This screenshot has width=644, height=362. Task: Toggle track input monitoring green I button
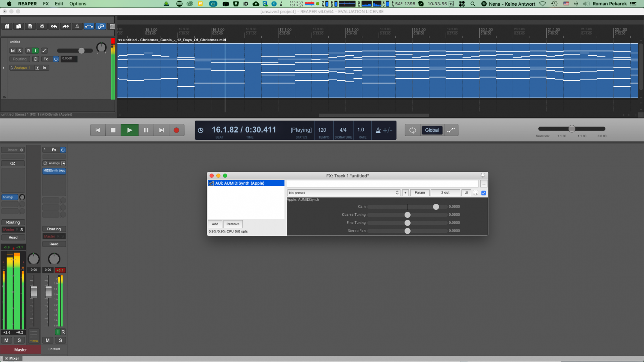click(x=35, y=51)
